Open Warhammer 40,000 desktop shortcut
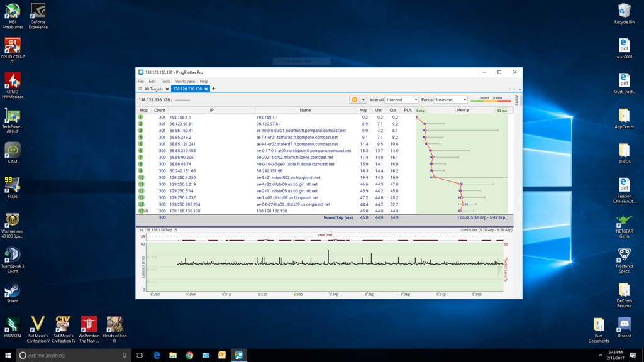Viewport: 644px width, 362px height. (x=13, y=226)
